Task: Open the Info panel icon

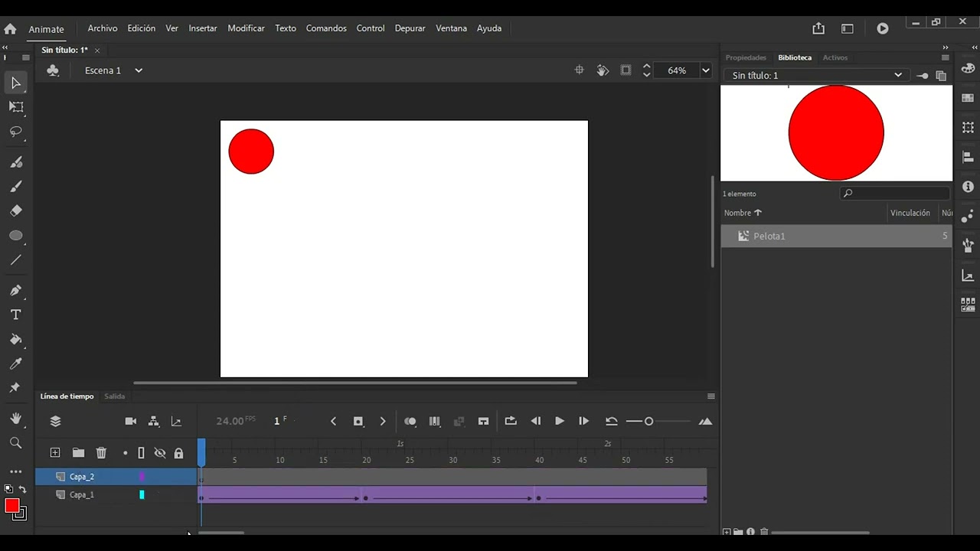Action: (969, 187)
